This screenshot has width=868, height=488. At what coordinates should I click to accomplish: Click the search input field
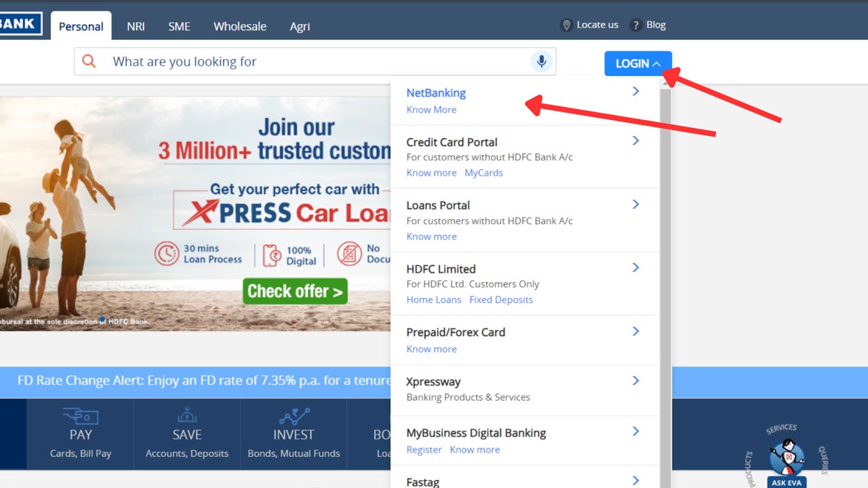tap(289, 61)
